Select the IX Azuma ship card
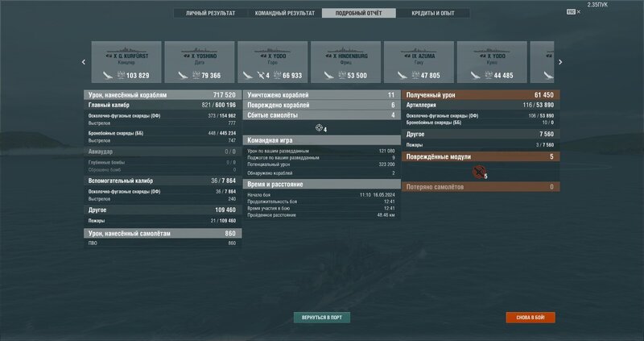Screen dimensions: 644x341 419,62
